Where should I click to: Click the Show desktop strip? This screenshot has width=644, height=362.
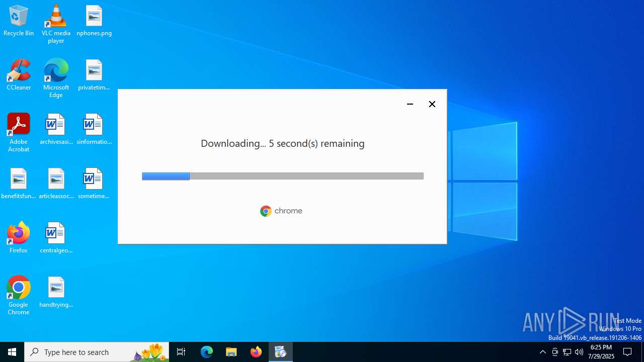point(642,352)
